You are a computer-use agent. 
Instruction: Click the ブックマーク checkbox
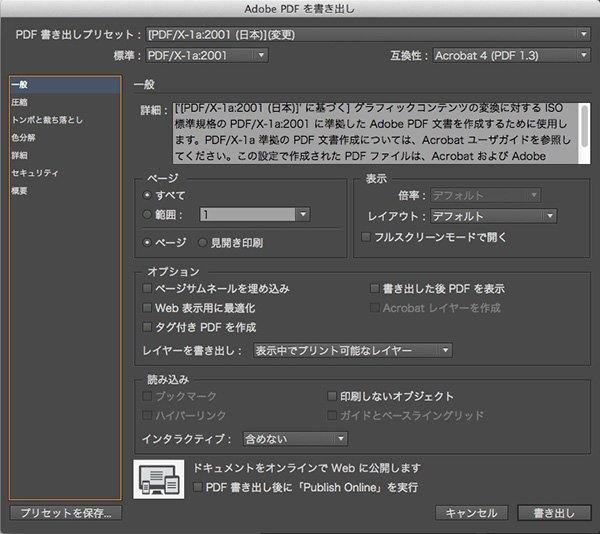[147, 396]
